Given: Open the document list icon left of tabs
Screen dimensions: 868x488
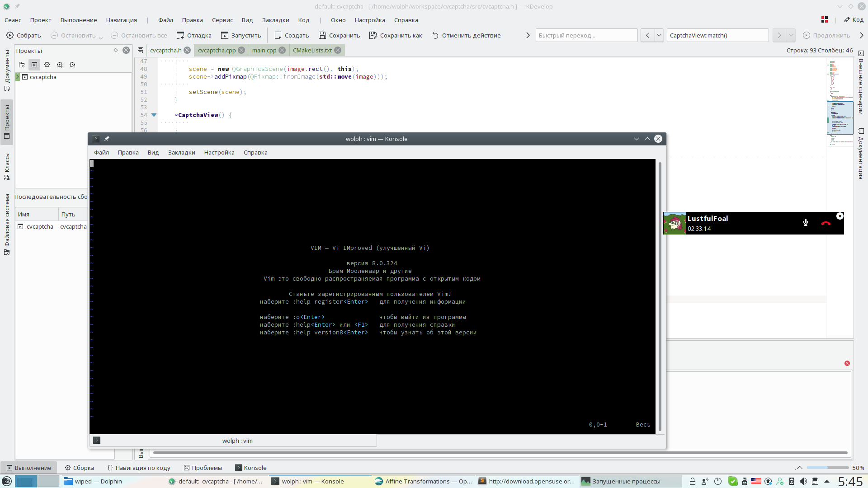Looking at the screenshot, I should click(140, 50).
